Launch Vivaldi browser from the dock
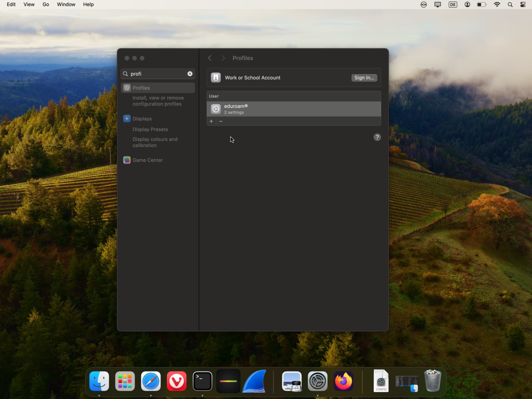532x399 pixels. pyautogui.click(x=177, y=381)
